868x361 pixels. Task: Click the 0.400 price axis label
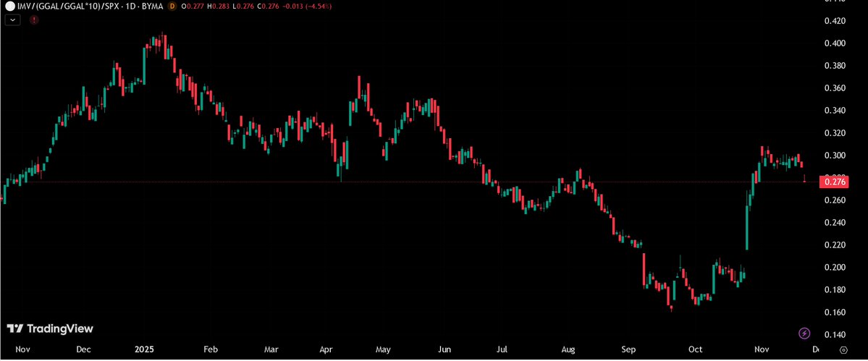click(x=834, y=43)
